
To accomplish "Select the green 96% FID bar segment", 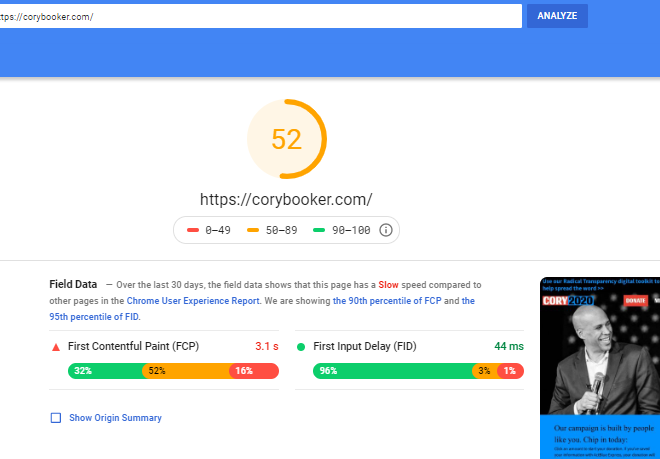I will [394, 371].
